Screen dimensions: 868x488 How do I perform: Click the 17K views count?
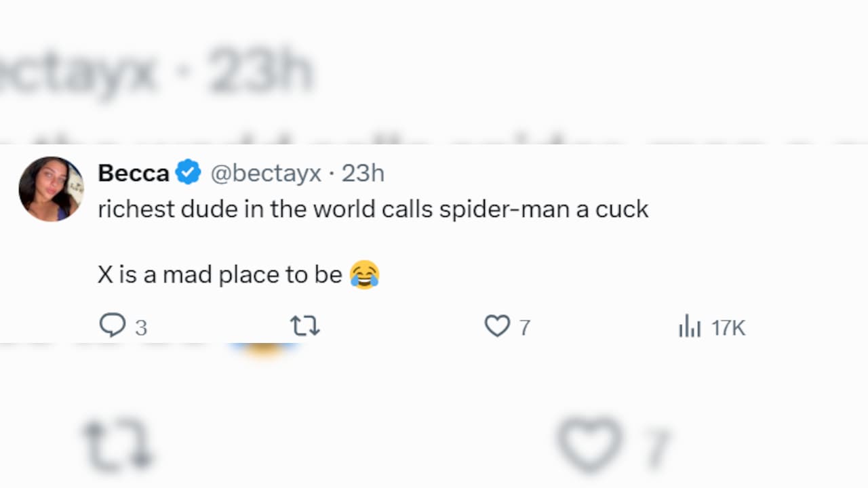[728, 328]
